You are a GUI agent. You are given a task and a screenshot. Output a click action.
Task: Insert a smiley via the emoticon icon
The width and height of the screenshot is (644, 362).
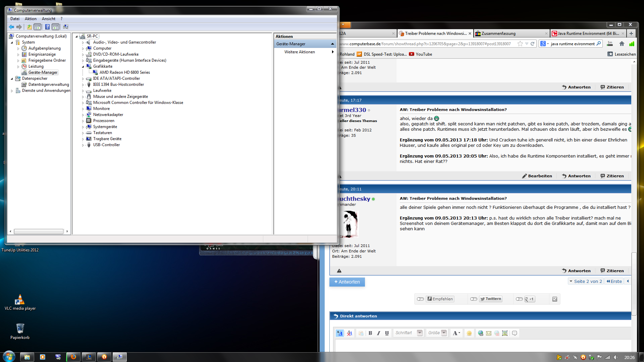tap(469, 333)
